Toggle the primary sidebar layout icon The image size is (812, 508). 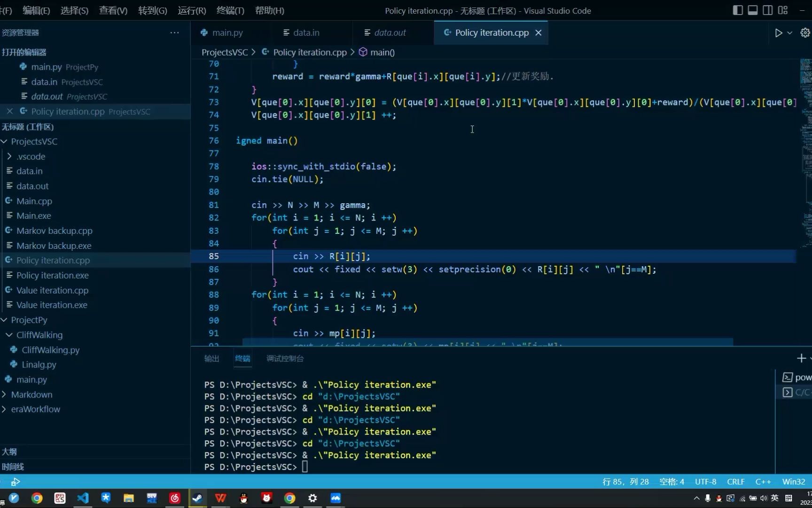738,10
